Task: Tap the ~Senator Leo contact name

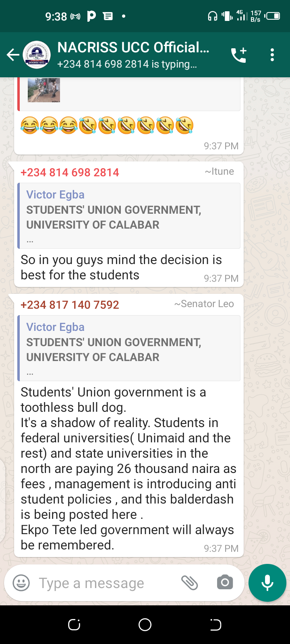Action: [x=204, y=304]
